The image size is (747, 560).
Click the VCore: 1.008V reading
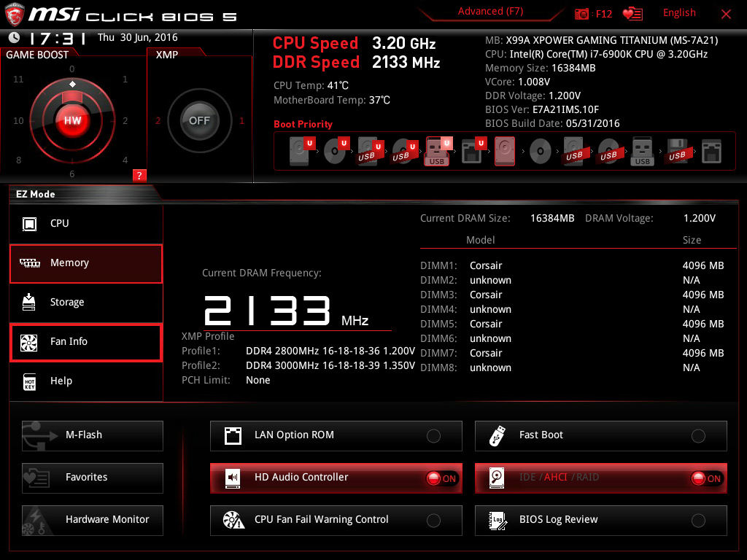point(517,82)
